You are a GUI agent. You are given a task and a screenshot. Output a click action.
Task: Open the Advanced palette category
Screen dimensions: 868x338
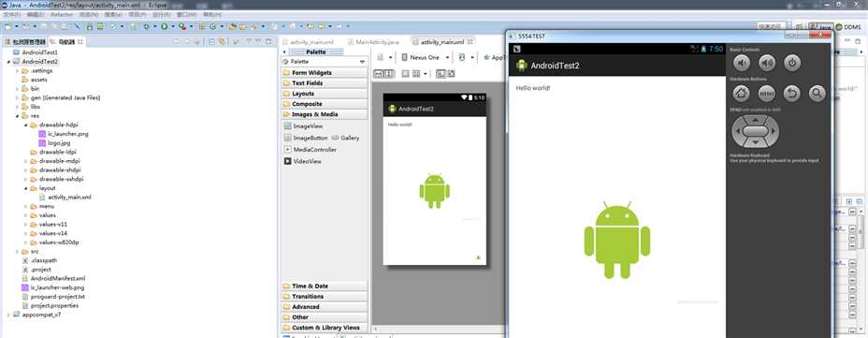pyautogui.click(x=324, y=306)
